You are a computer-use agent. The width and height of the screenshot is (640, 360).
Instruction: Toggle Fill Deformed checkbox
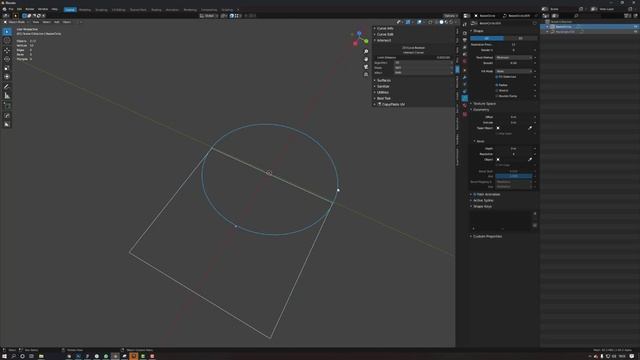[x=497, y=77]
